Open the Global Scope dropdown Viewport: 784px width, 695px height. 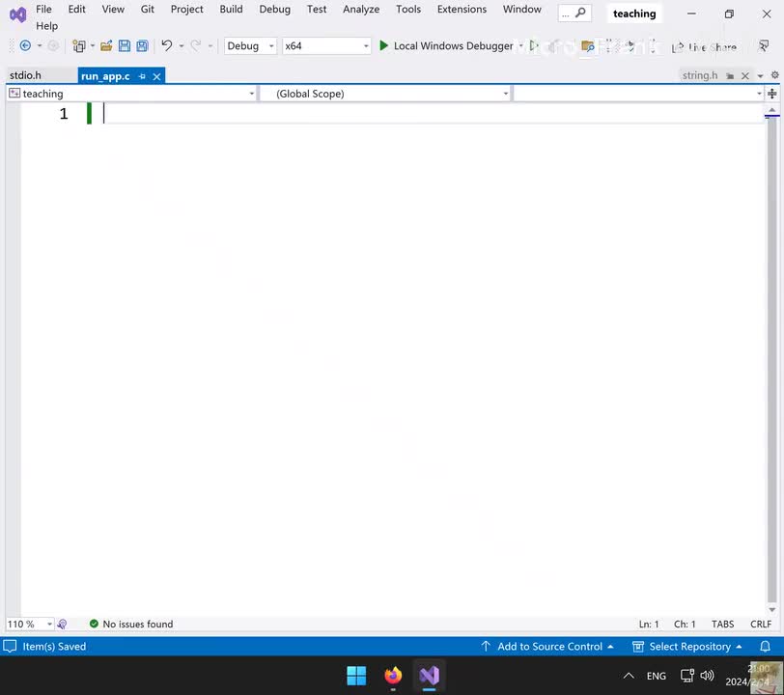point(385,94)
